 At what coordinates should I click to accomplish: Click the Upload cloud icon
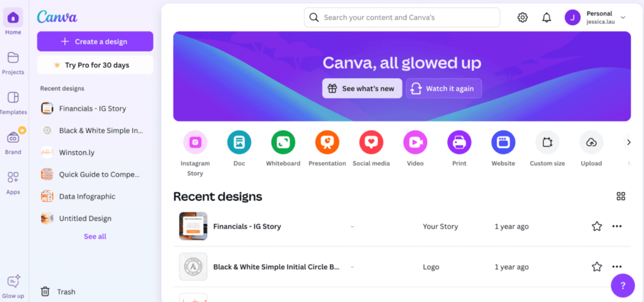tap(591, 142)
